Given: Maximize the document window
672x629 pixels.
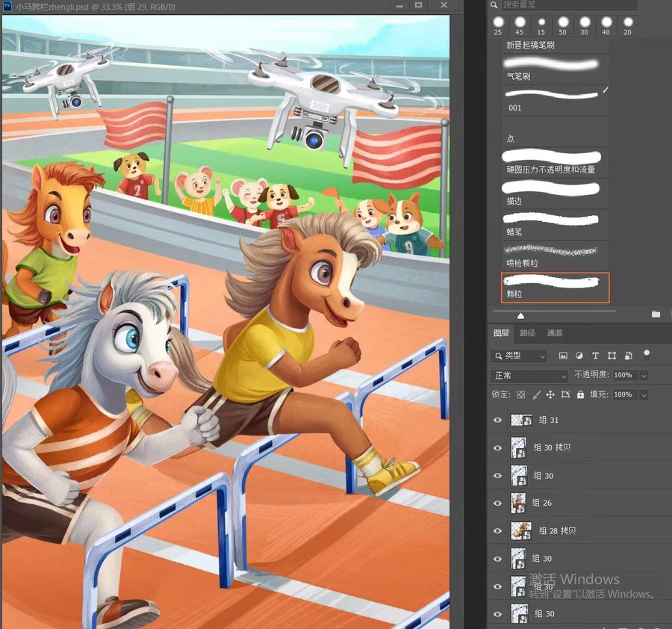Looking at the screenshot, I should tap(419, 5).
